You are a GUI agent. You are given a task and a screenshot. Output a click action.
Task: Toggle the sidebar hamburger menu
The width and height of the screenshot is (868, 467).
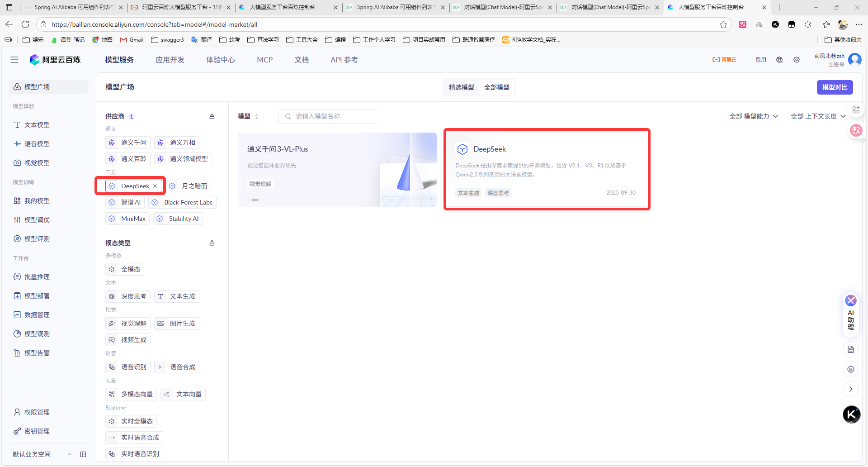(14, 60)
